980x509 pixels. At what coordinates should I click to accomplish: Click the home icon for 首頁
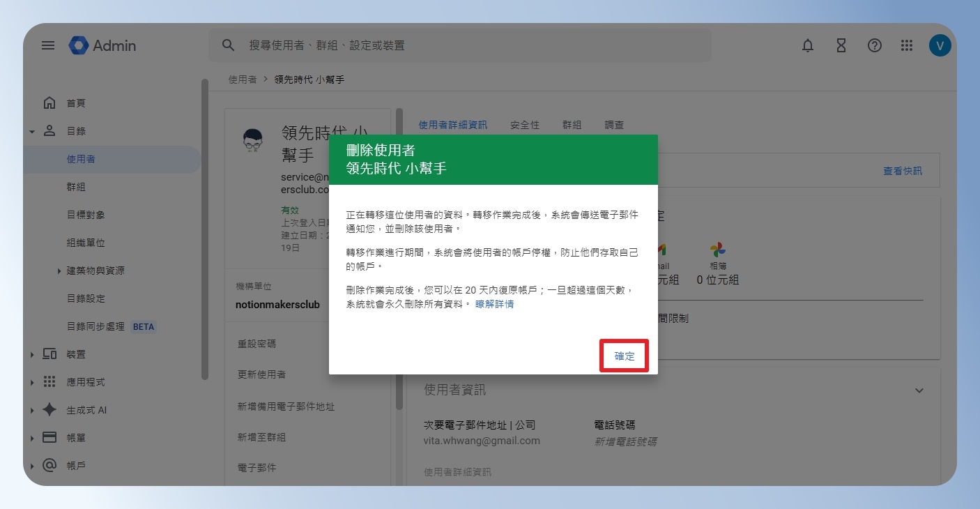point(49,103)
